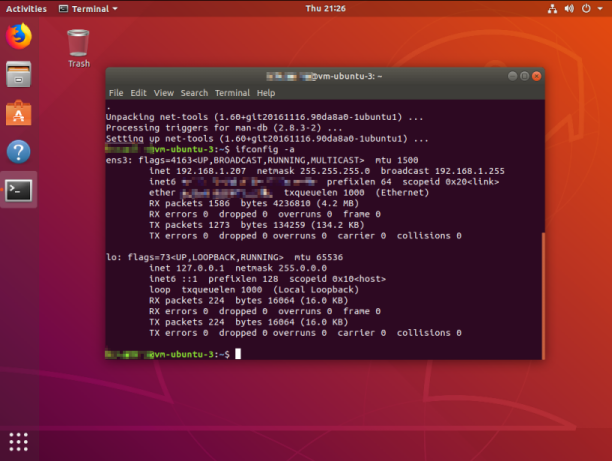
Task: Open Ubuntu Software from the dock
Action: click(18, 113)
